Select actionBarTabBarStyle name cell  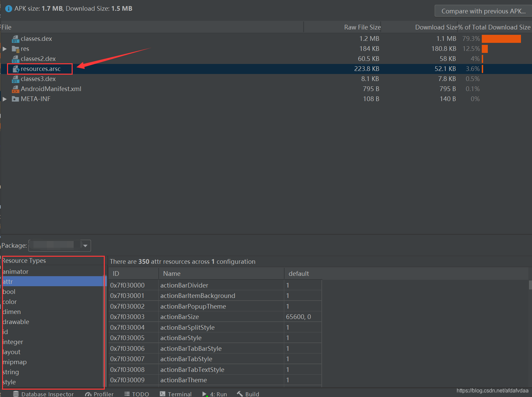tap(222, 348)
